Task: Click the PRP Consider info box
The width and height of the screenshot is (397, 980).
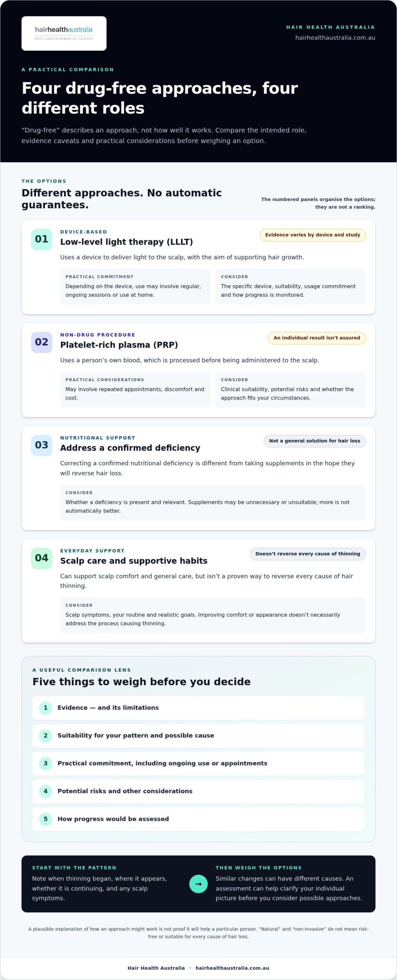Action: (291, 390)
